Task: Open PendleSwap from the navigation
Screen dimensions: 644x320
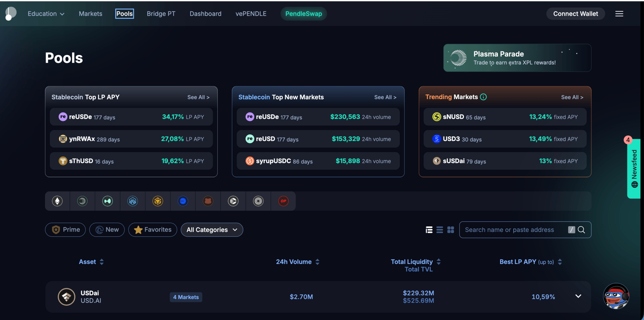Action: pyautogui.click(x=304, y=14)
